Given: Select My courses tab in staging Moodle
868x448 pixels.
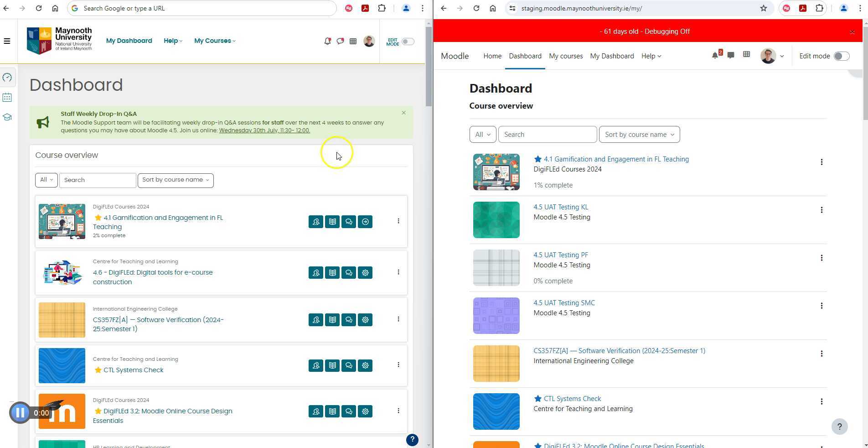Looking at the screenshot, I should click(566, 56).
